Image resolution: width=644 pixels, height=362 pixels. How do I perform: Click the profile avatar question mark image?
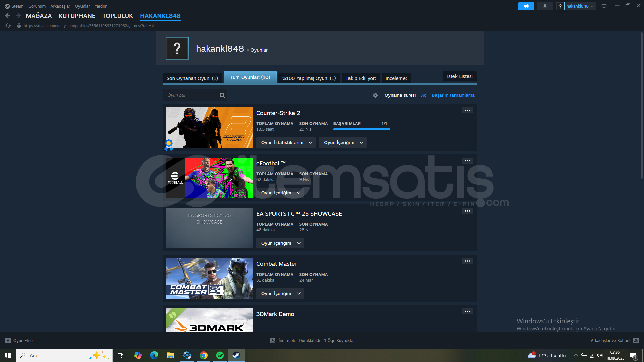[177, 48]
